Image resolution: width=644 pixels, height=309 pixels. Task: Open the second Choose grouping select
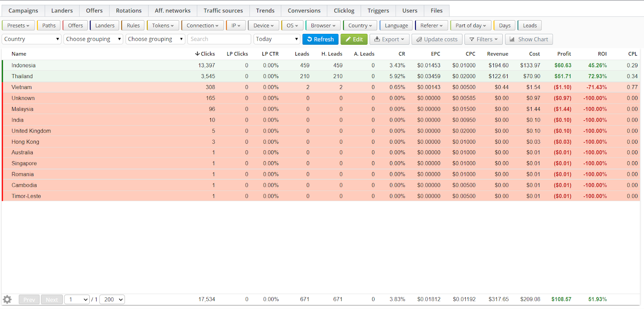coord(93,39)
